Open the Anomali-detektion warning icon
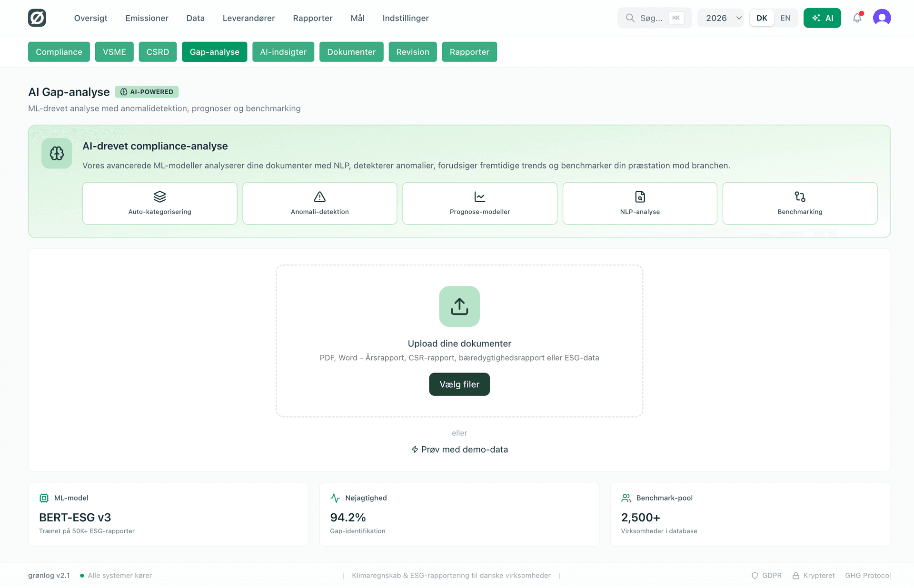 click(319, 197)
